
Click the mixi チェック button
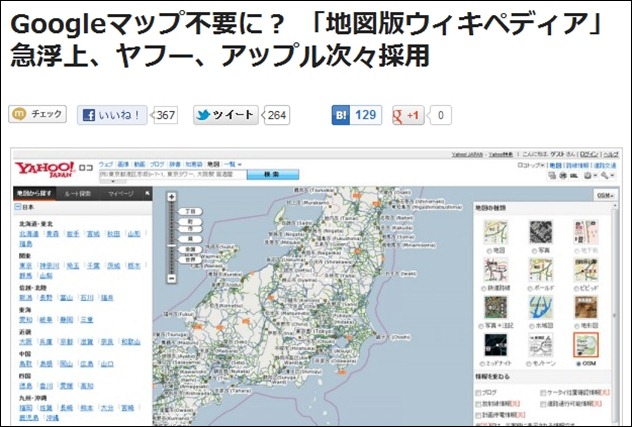coord(38,115)
